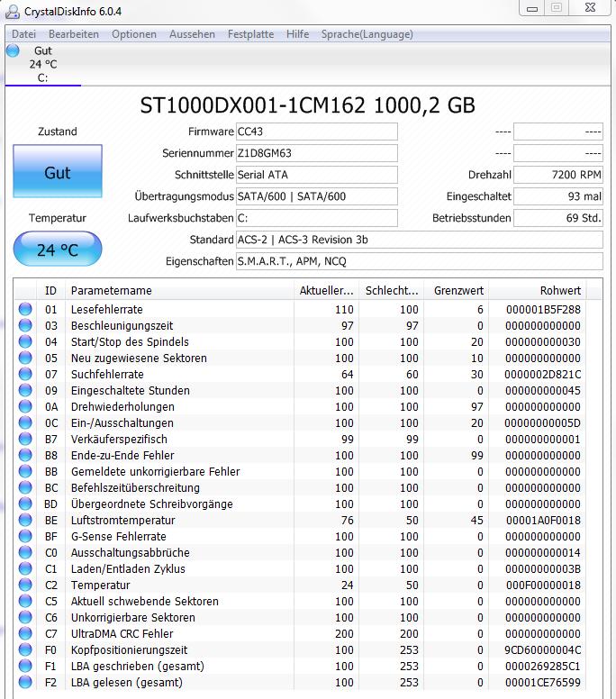Click raw value 0000002D821C
Viewport: 616px width, 699px height.
click(x=543, y=375)
